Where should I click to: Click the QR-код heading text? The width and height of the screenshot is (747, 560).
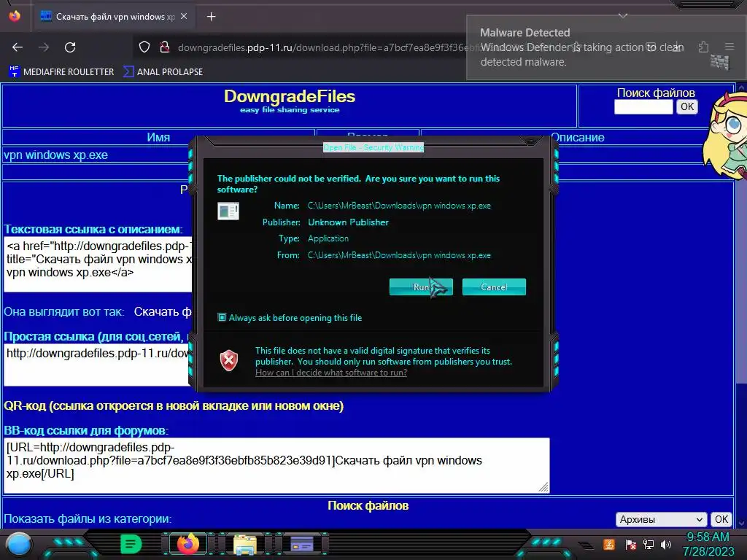click(174, 405)
